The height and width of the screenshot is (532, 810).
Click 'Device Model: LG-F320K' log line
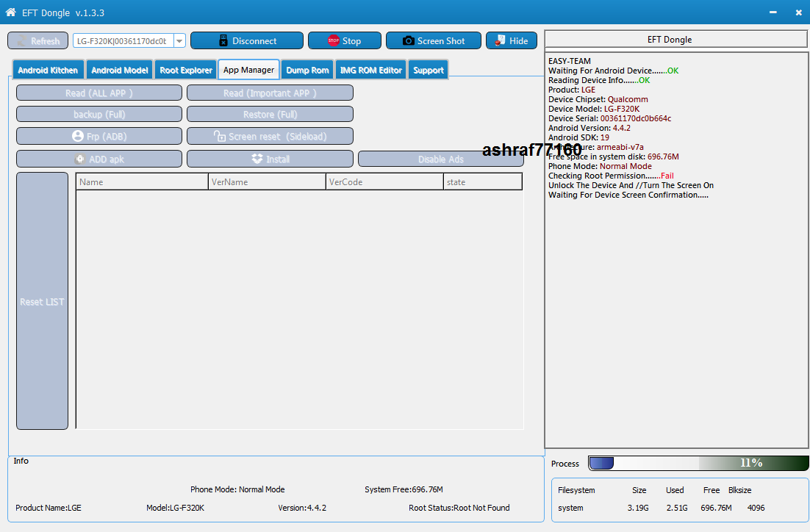594,109
